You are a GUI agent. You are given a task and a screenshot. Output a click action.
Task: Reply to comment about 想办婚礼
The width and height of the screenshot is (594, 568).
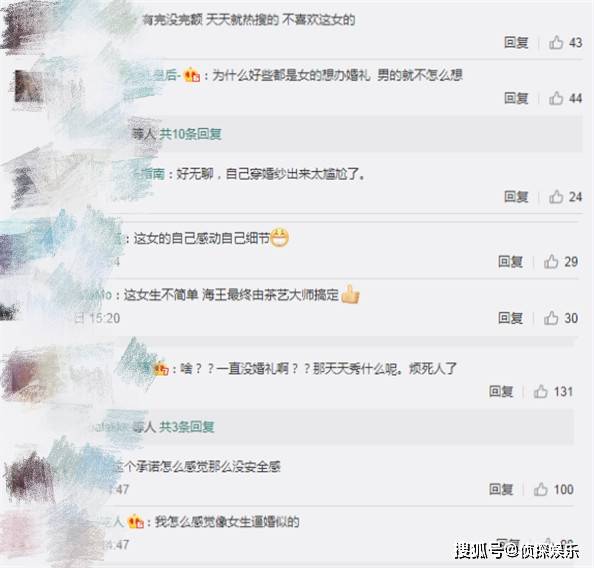click(x=516, y=98)
